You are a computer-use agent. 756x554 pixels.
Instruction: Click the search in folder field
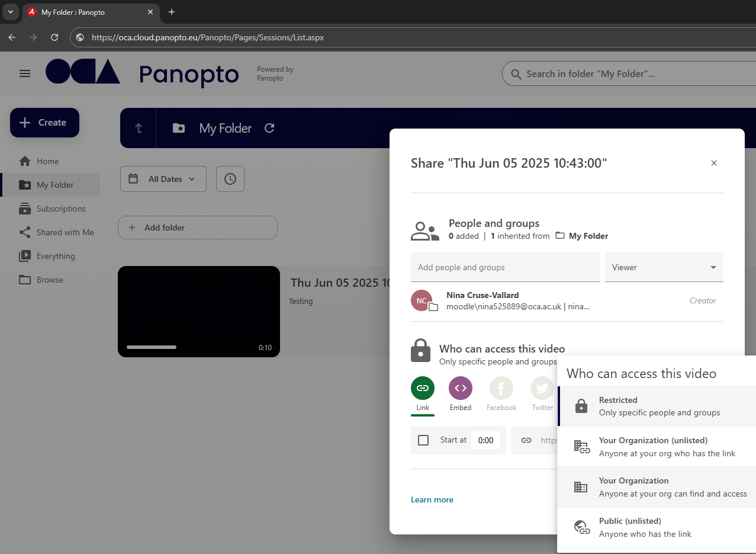click(629, 74)
